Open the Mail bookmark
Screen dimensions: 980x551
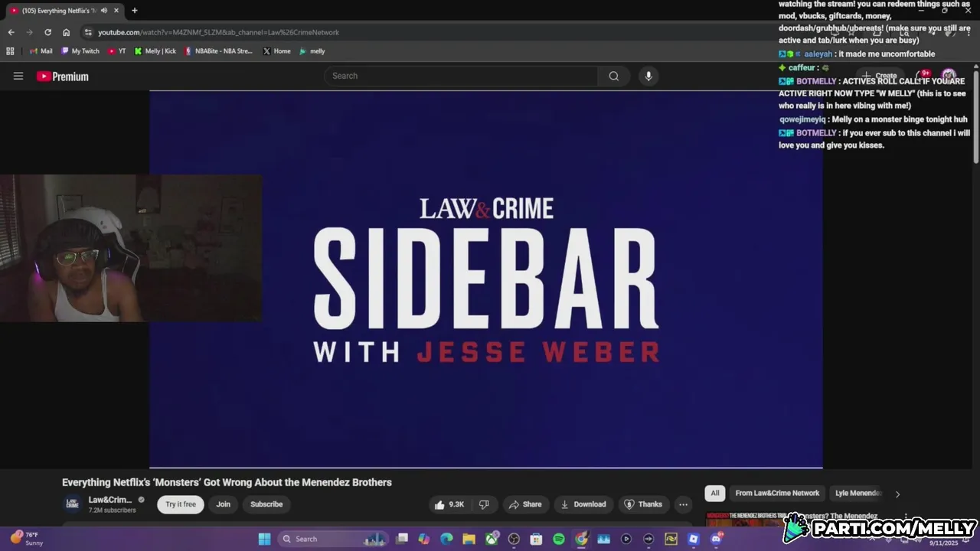41,51
